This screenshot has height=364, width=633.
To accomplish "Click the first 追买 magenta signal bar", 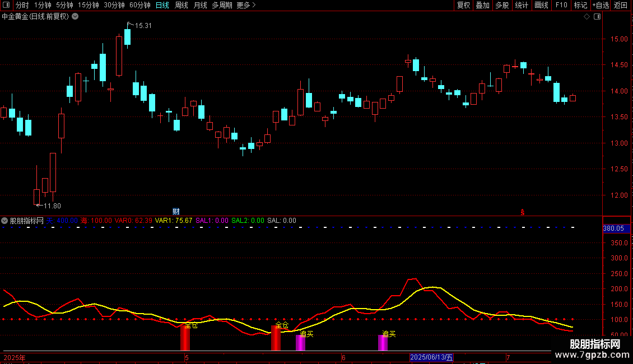I will coord(300,343).
